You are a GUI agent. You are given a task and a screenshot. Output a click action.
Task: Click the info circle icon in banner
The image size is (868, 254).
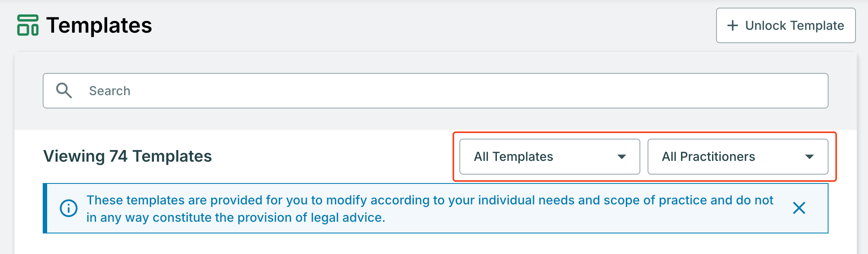[x=69, y=208]
